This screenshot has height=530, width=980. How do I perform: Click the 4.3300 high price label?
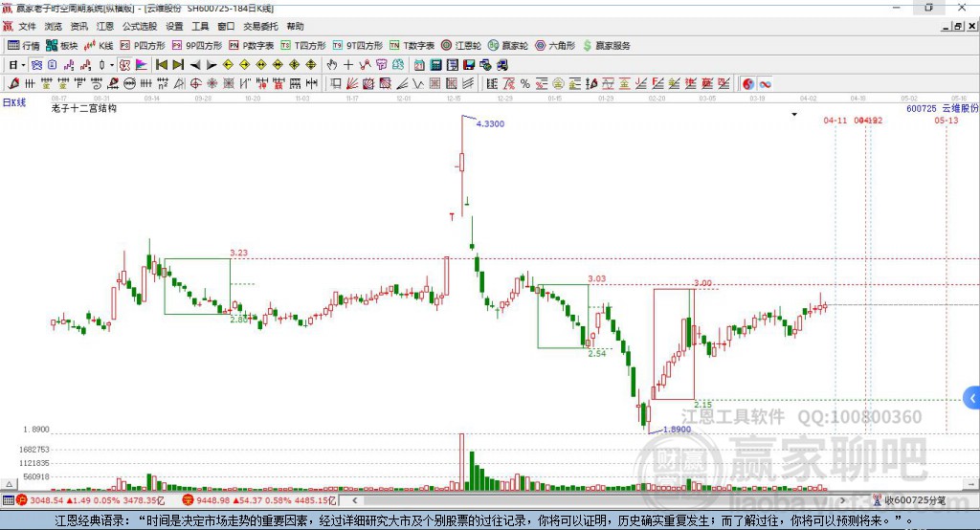(x=490, y=123)
